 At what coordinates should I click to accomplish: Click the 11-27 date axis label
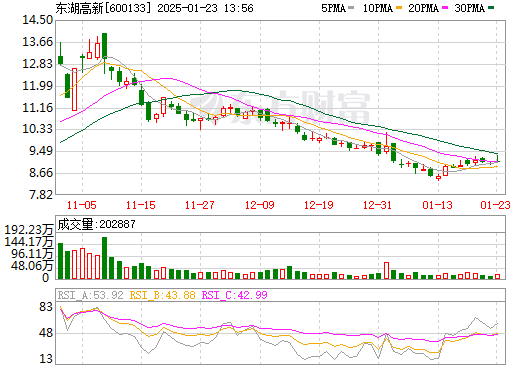[x=200, y=205]
